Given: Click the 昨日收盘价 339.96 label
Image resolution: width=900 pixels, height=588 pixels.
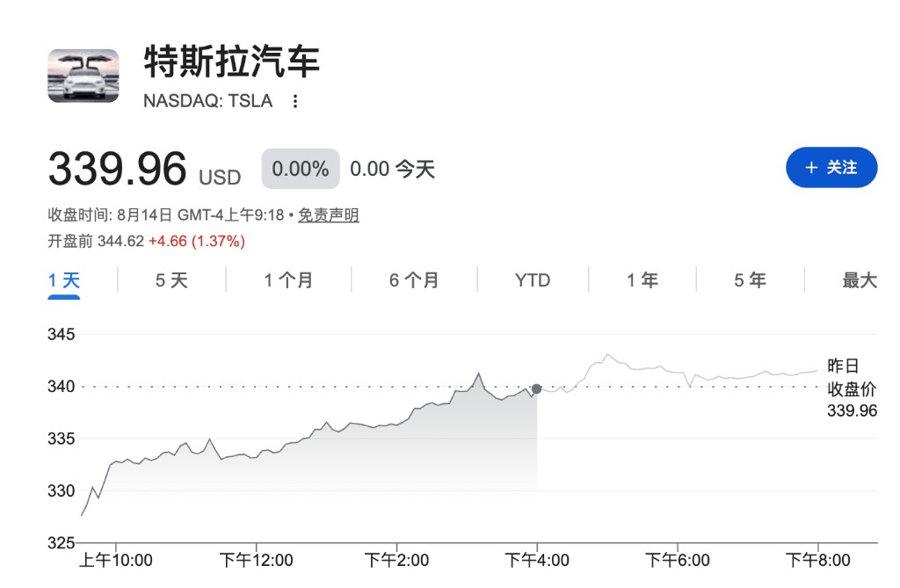Looking at the screenshot, I should pyautogui.click(x=852, y=388).
